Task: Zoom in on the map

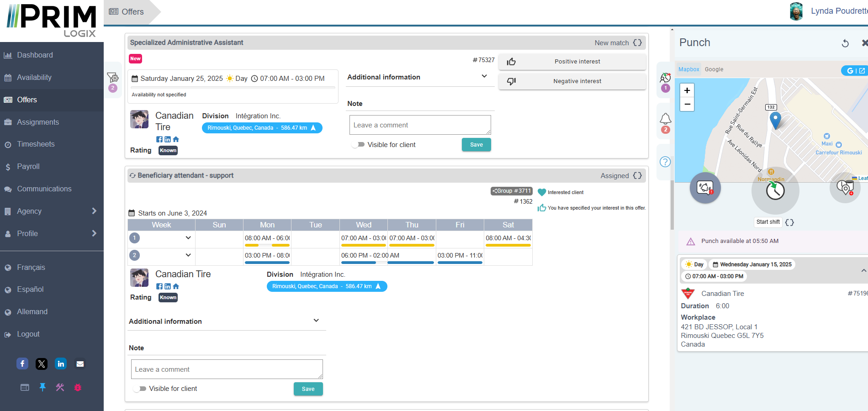Action: click(x=687, y=90)
